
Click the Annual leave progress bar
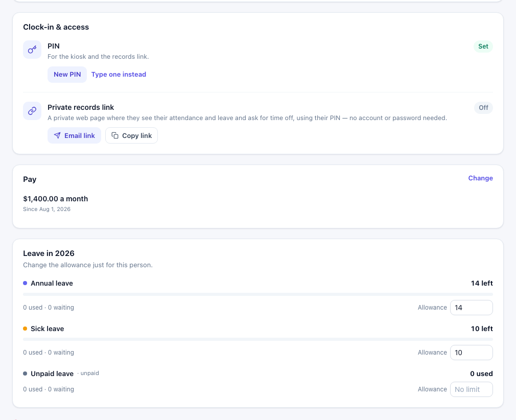point(258,294)
